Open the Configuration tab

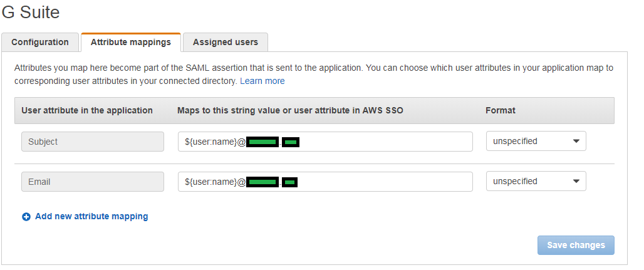[40, 42]
